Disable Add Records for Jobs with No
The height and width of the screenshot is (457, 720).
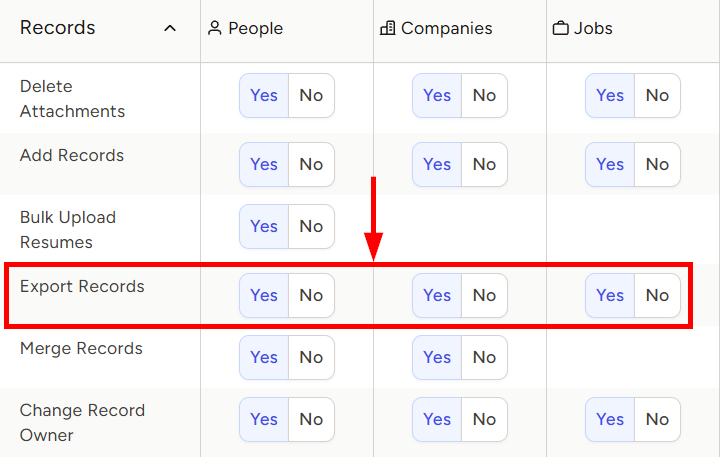(x=657, y=164)
